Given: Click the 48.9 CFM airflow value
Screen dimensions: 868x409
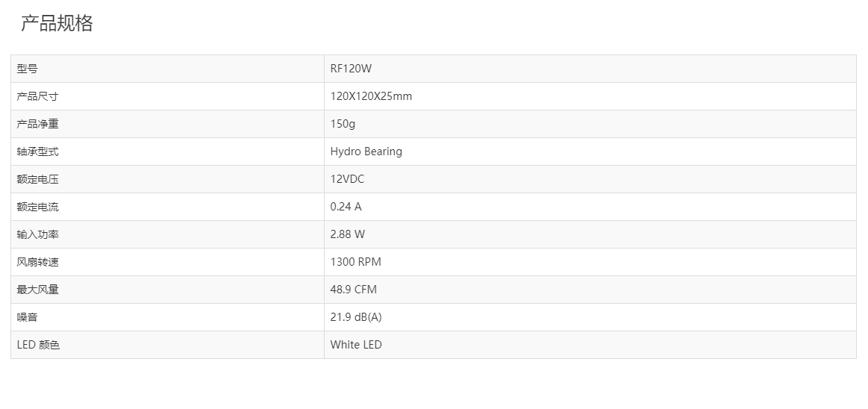Looking at the screenshot, I should 353,290.
